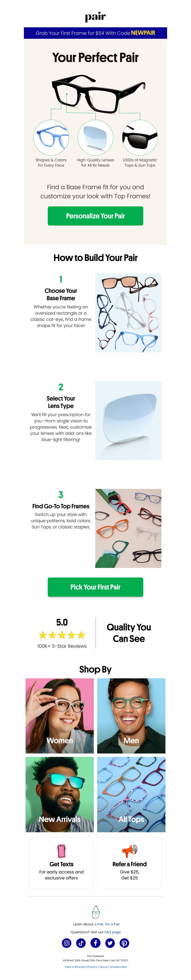Open the Twitter social icon

tap(110, 943)
